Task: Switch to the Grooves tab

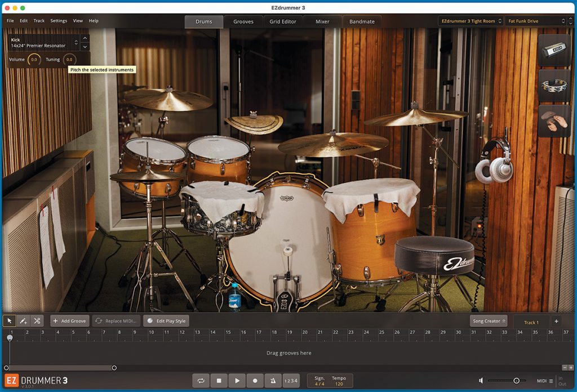Action: [x=243, y=22]
